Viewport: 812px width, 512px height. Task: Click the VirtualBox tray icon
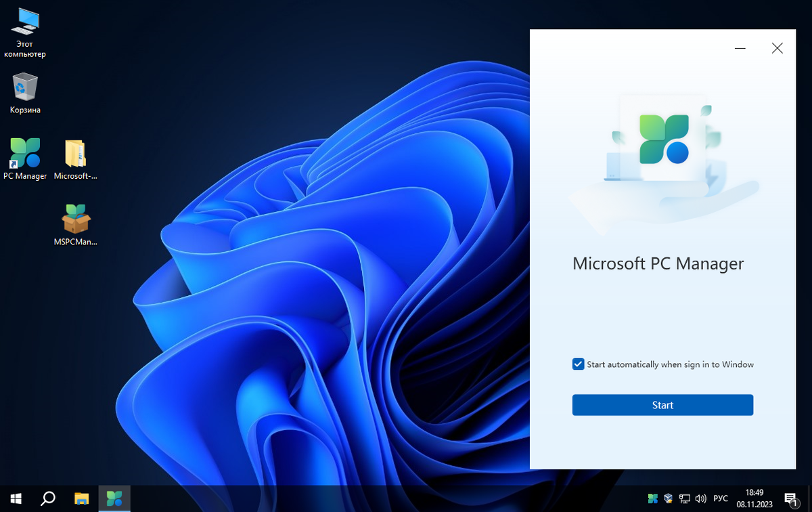pyautogui.click(x=669, y=499)
